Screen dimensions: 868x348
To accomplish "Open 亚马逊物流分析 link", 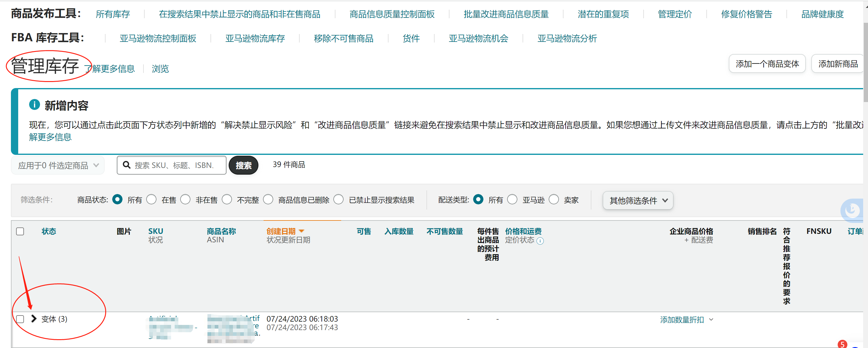I will click(567, 39).
